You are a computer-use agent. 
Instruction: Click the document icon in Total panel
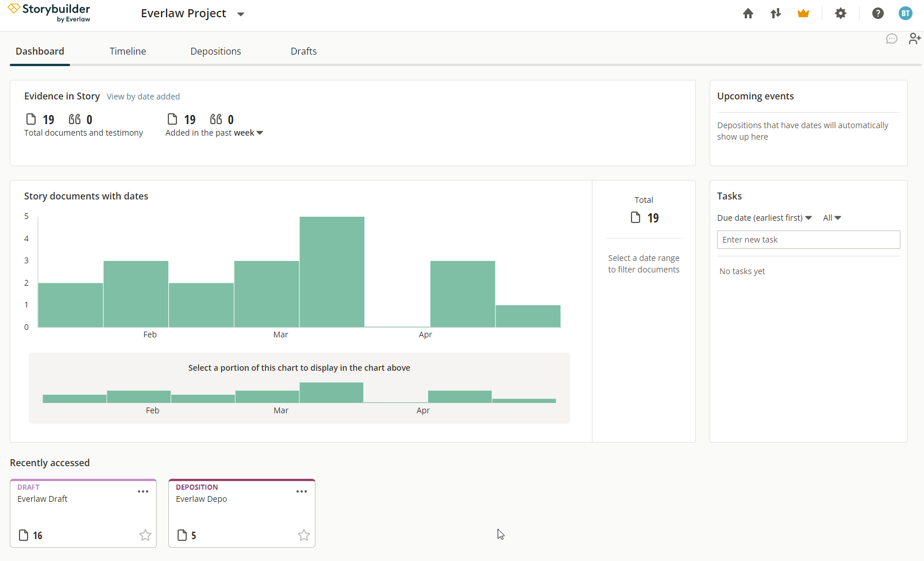click(636, 217)
